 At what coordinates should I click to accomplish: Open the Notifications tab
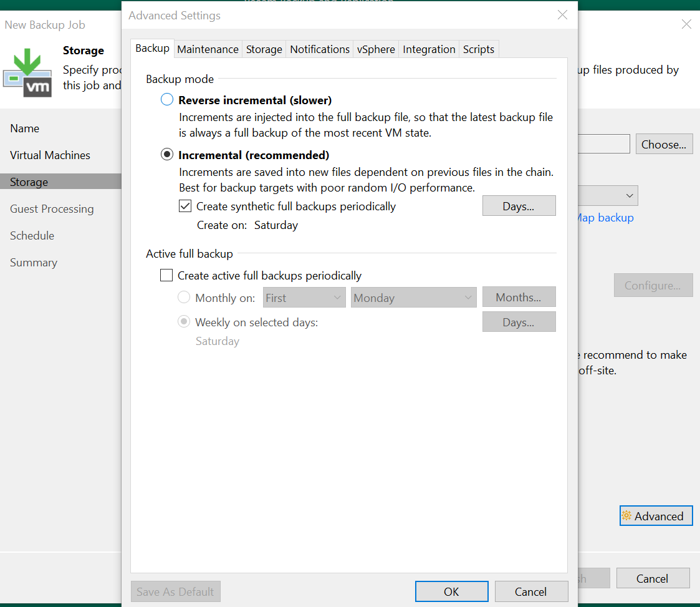coord(320,49)
